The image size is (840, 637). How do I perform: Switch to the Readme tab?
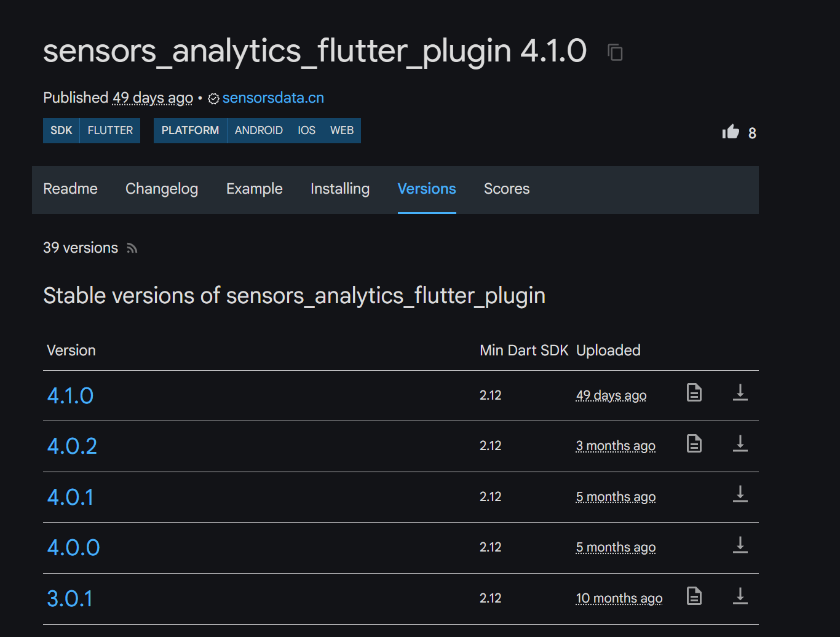pyautogui.click(x=70, y=189)
